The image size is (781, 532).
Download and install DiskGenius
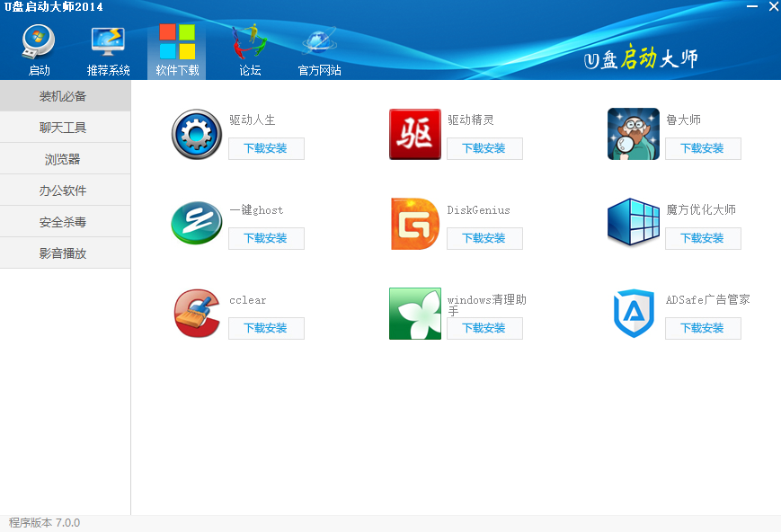click(484, 238)
